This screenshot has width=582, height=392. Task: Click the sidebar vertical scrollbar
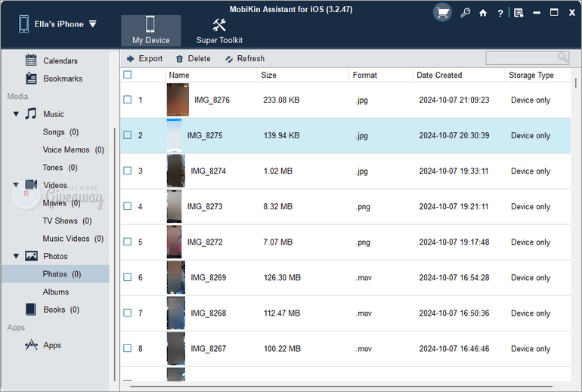(x=114, y=254)
